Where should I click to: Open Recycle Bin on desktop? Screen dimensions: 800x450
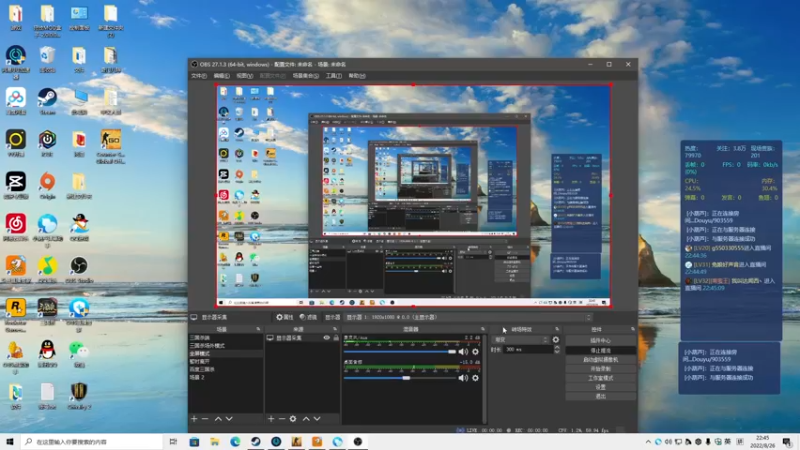[47, 59]
